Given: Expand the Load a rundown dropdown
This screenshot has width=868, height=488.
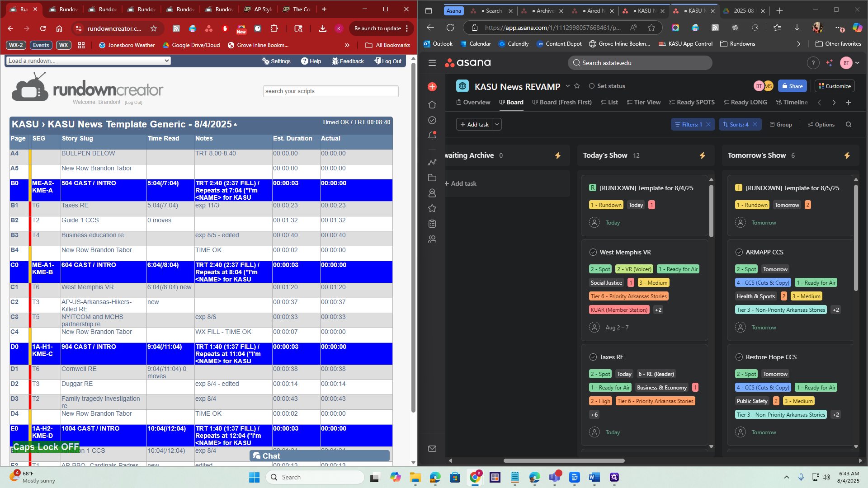Looking at the screenshot, I should 89,61.
